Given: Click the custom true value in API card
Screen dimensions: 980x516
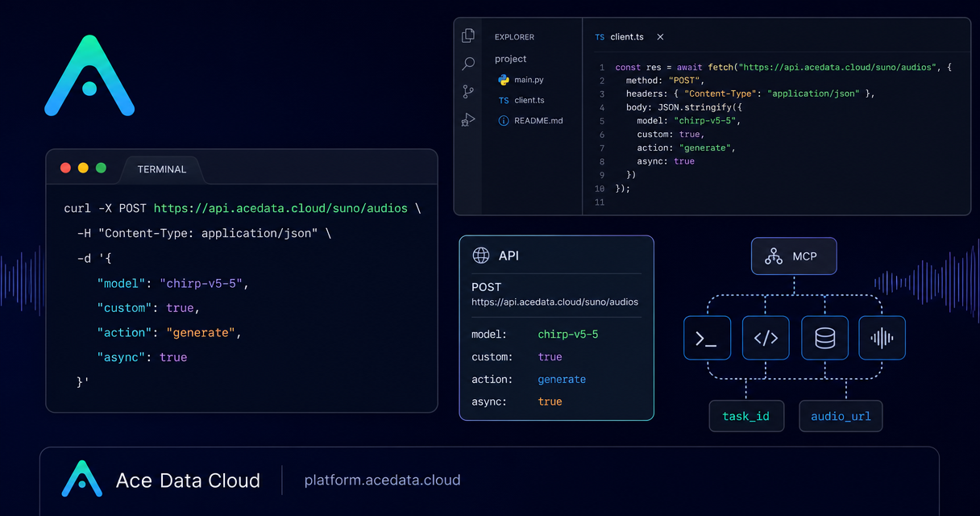Looking at the screenshot, I should click(x=550, y=356).
